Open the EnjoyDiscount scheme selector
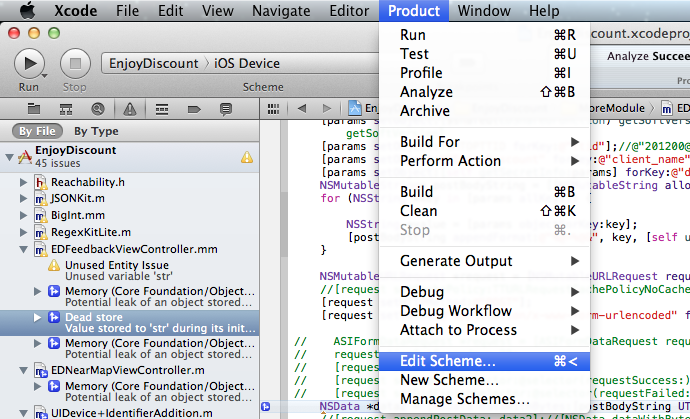The height and width of the screenshot is (419, 690). (x=154, y=64)
